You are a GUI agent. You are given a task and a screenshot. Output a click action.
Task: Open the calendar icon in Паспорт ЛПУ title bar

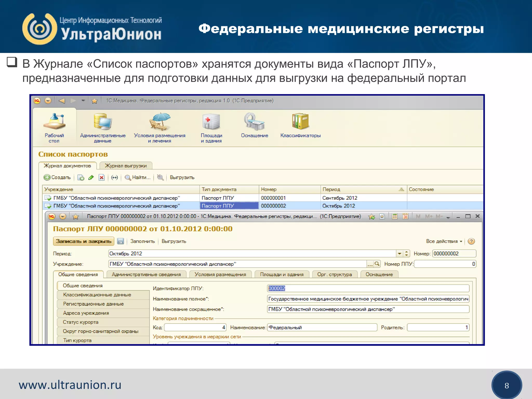point(405,216)
